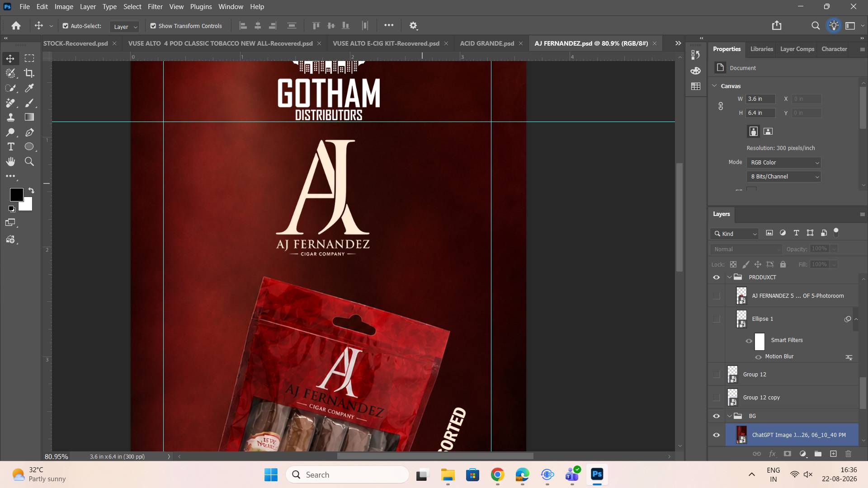Open the Libraries panel tab
The image size is (868, 488).
(x=762, y=49)
